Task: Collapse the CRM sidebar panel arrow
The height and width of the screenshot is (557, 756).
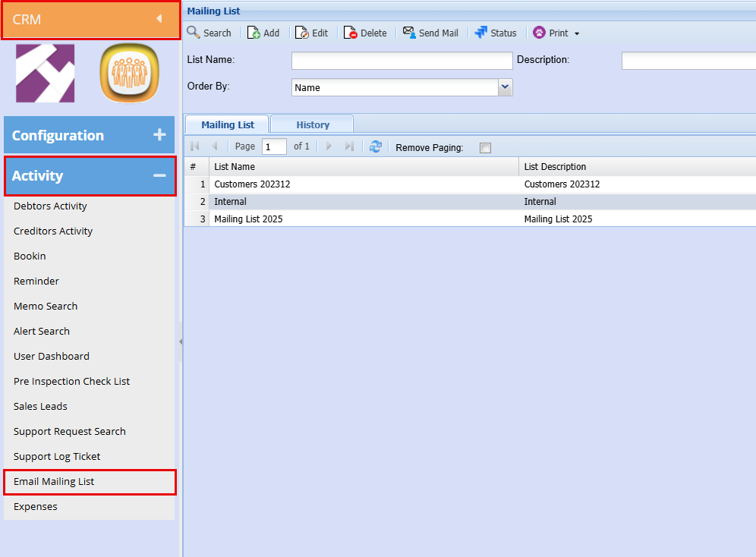Action: pyautogui.click(x=159, y=19)
